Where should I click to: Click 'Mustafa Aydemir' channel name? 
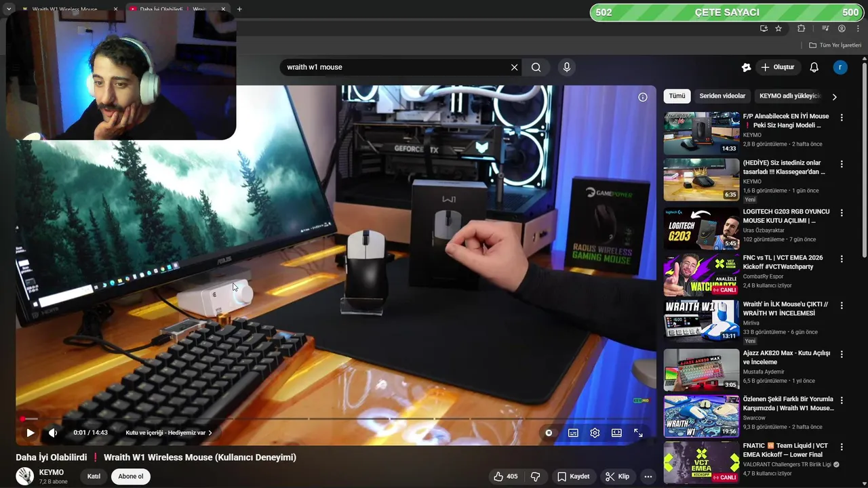tap(764, 371)
